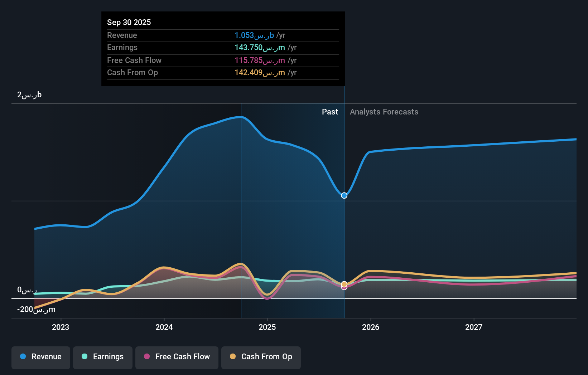Click the pink Free Cash Flow legend dot
The height and width of the screenshot is (375, 588).
click(147, 356)
